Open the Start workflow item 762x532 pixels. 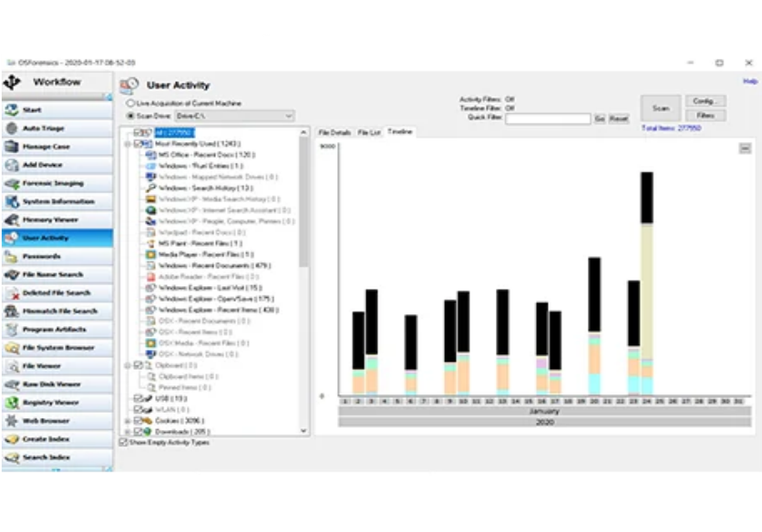pyautogui.click(x=57, y=110)
